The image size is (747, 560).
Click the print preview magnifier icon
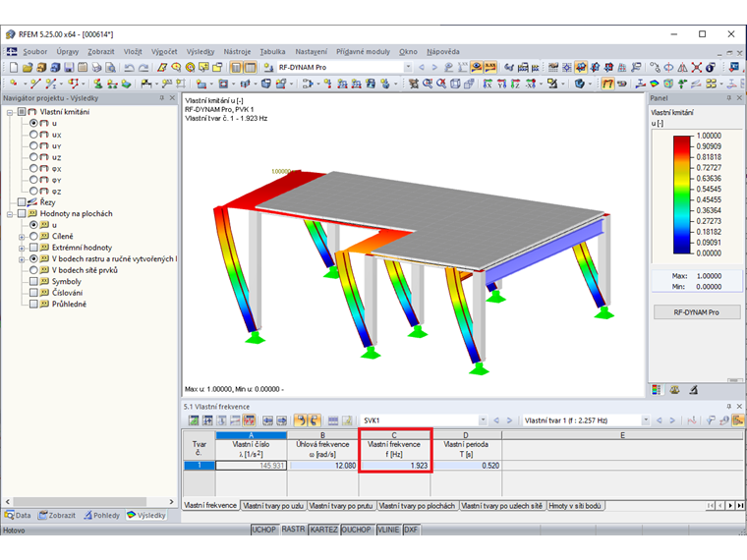[x=110, y=68]
